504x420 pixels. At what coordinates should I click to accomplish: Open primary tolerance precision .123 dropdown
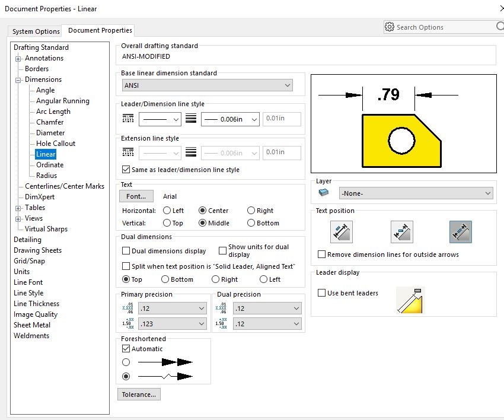[173, 324]
